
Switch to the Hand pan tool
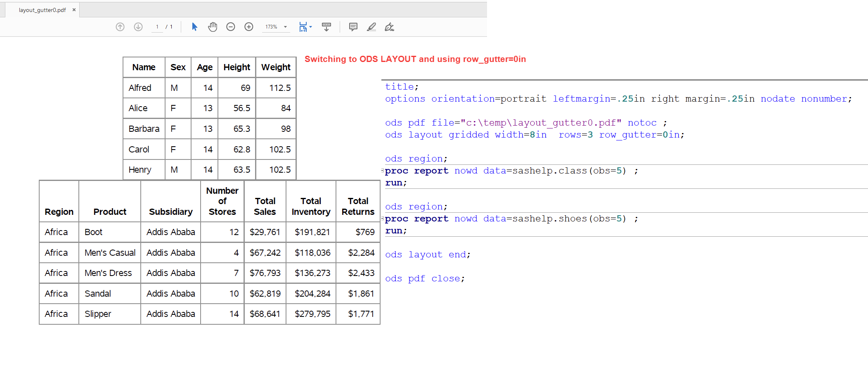213,27
